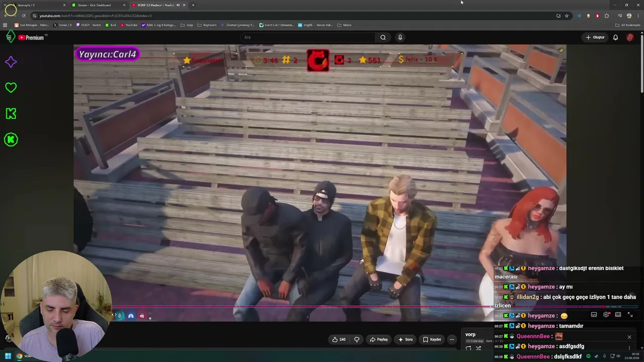Expand the Müzik bookmarks folder
The width and height of the screenshot is (644, 362).
tap(344, 25)
